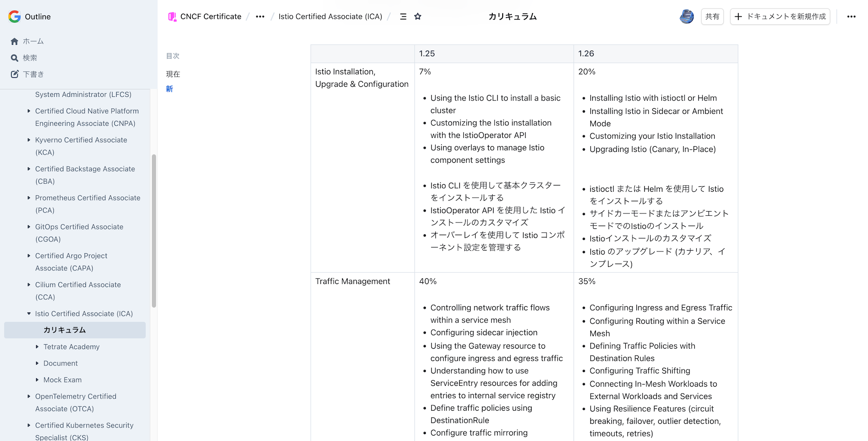Expand Cilium Certified Associate item

click(29, 285)
